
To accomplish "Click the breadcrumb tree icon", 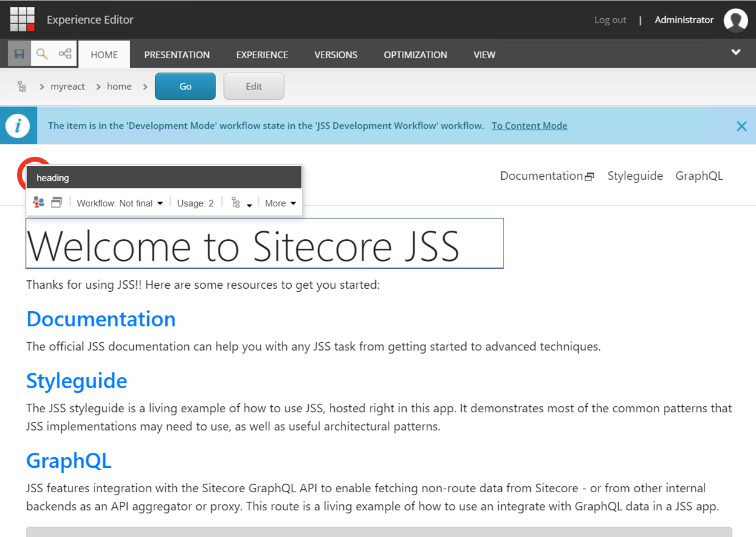I will click(22, 87).
